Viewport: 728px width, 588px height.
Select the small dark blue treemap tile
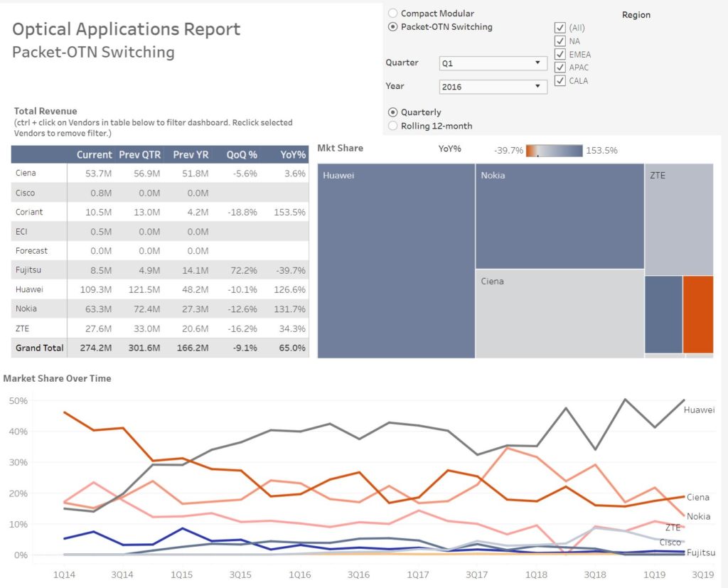coord(663,314)
